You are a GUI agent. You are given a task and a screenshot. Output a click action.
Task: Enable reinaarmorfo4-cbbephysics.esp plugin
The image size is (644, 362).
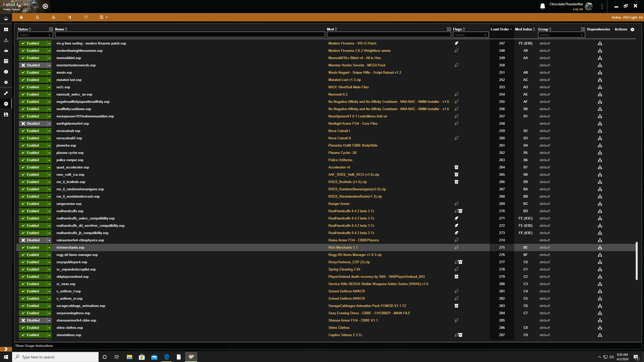tap(33, 240)
